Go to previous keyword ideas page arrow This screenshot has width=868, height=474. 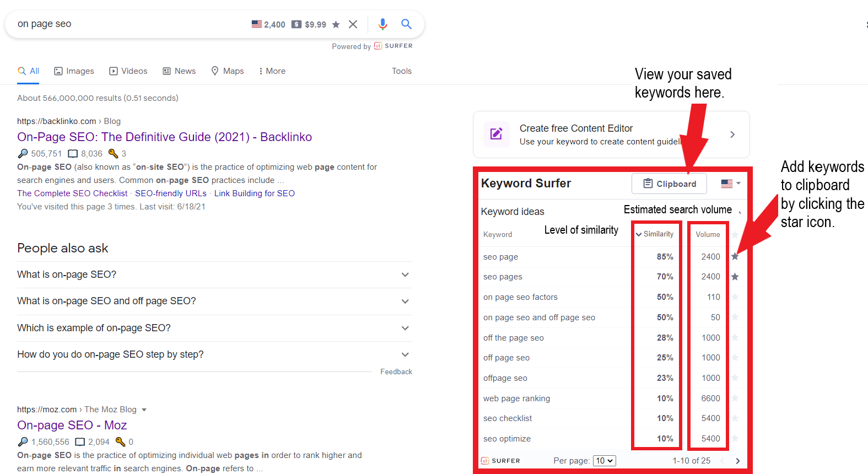(x=723, y=461)
